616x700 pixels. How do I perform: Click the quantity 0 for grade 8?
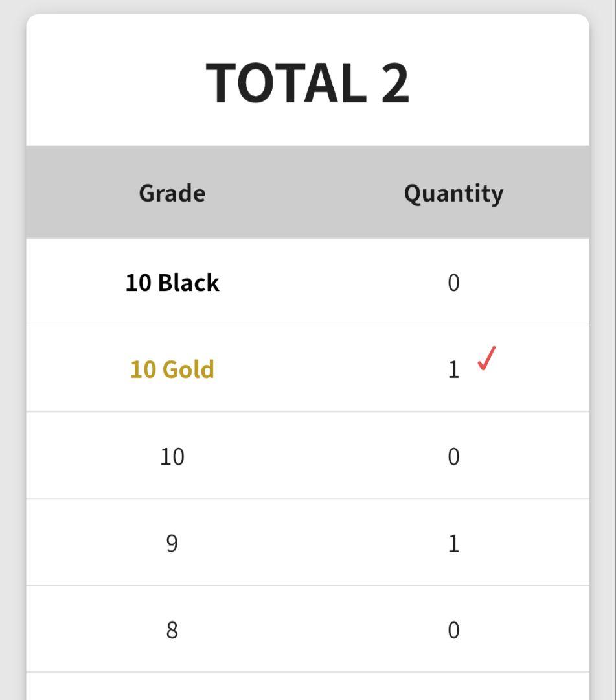point(453,630)
